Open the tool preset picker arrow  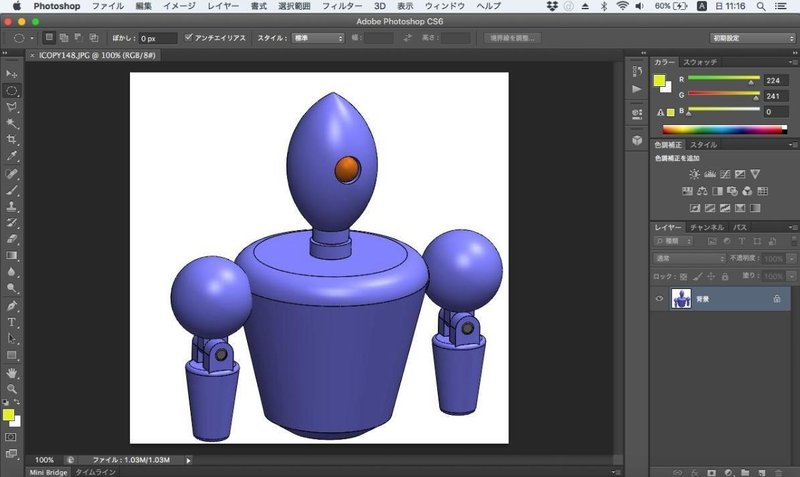(32, 38)
